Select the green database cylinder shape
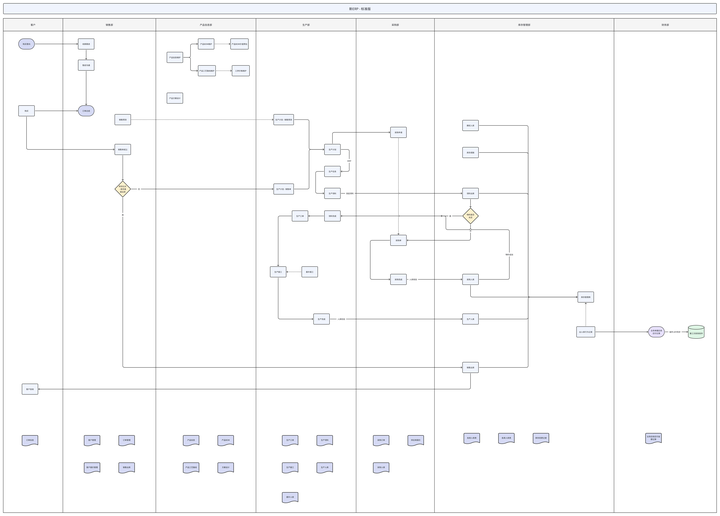Screen dimensions: 720x516 click(696, 332)
